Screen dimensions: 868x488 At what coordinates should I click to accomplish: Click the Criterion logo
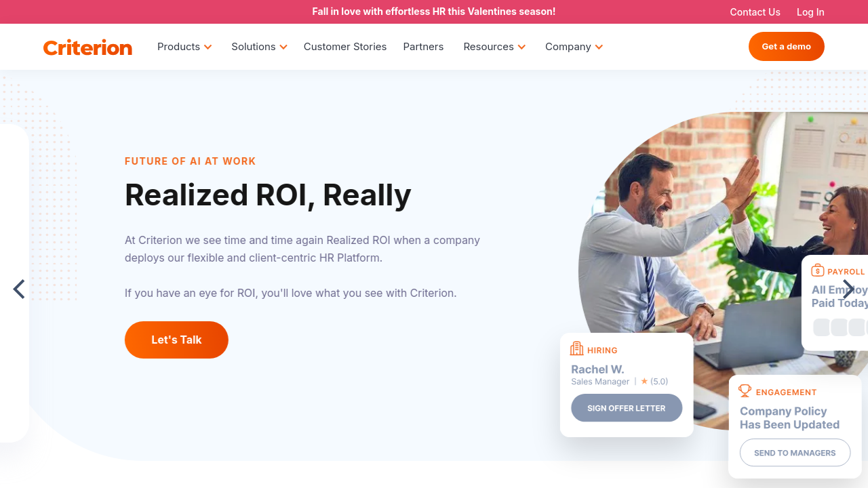[x=87, y=47]
